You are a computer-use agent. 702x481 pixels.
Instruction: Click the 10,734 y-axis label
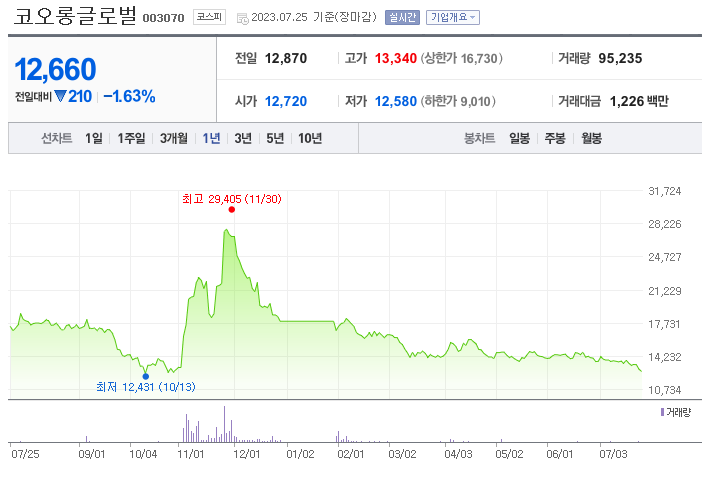tap(664, 390)
